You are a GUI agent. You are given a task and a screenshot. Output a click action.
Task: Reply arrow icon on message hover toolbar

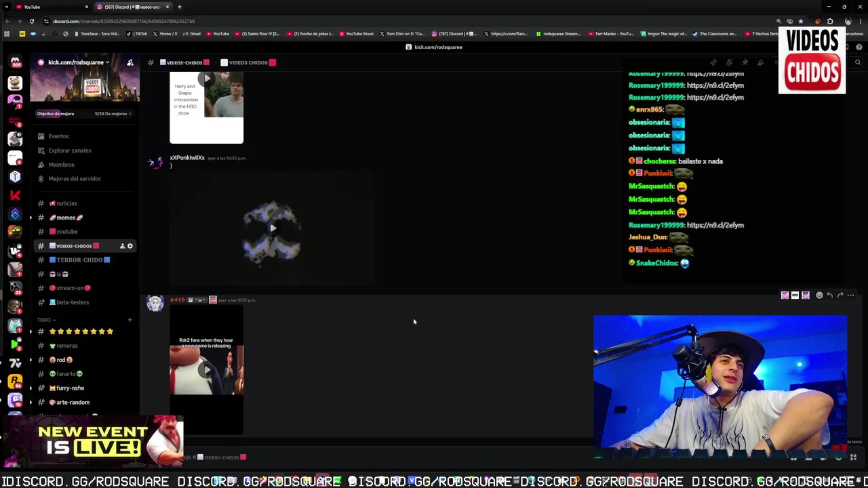click(x=829, y=296)
